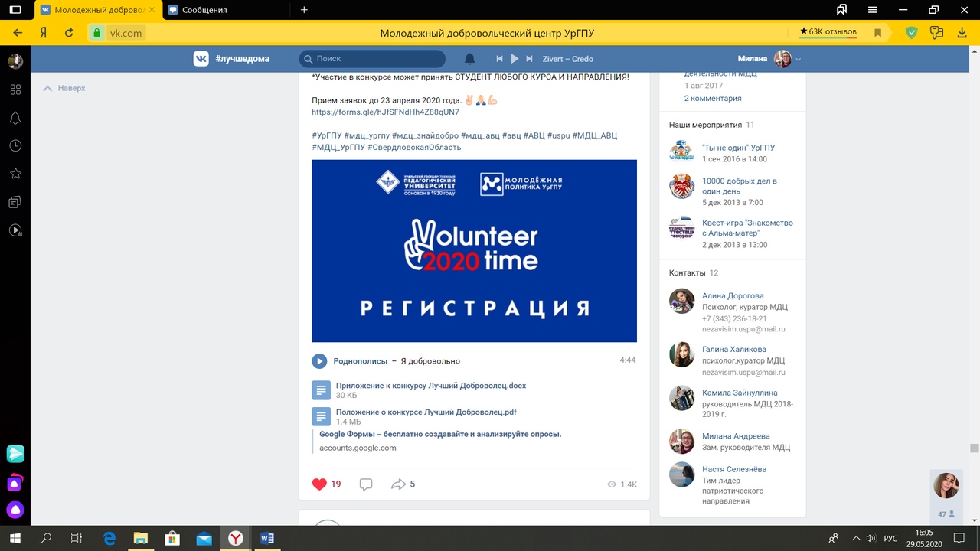The image size is (980, 551).
Task: Open the forms.gle registration link
Action: [385, 112]
